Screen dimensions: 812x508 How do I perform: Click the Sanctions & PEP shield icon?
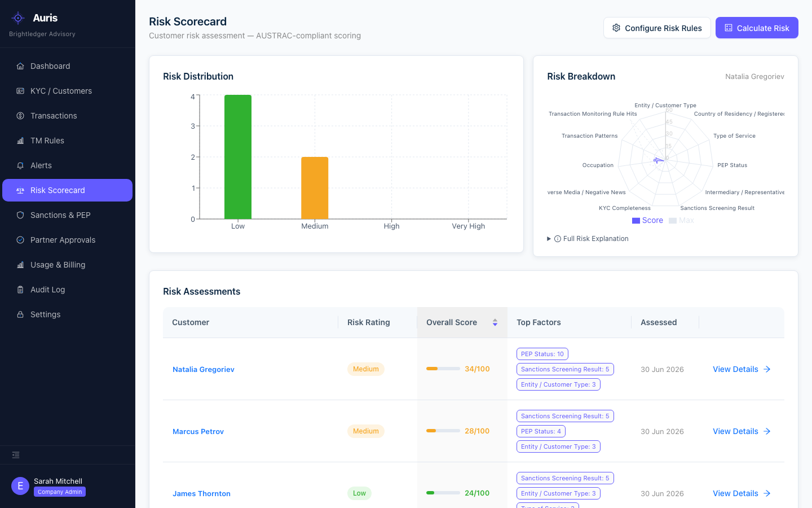pos(20,215)
